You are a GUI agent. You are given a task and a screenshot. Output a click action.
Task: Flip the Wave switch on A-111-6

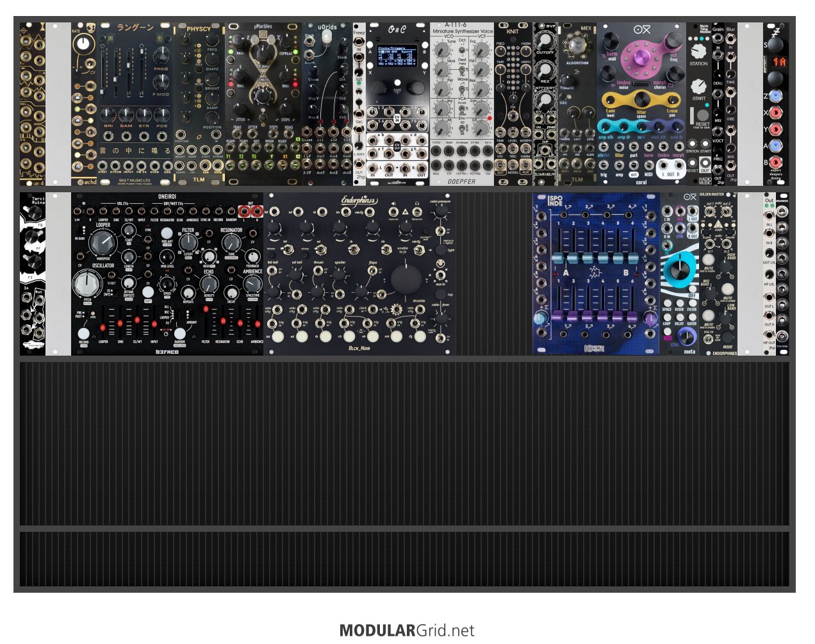click(x=462, y=90)
